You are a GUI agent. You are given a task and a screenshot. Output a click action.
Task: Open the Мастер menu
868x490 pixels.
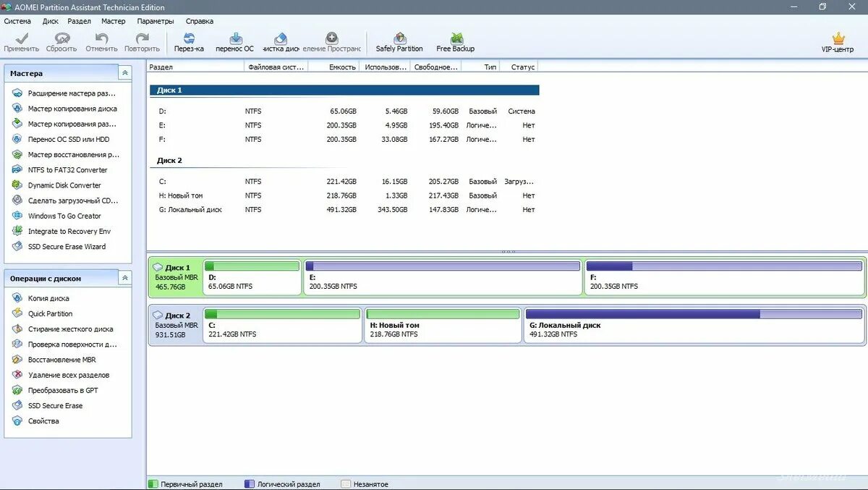point(114,21)
